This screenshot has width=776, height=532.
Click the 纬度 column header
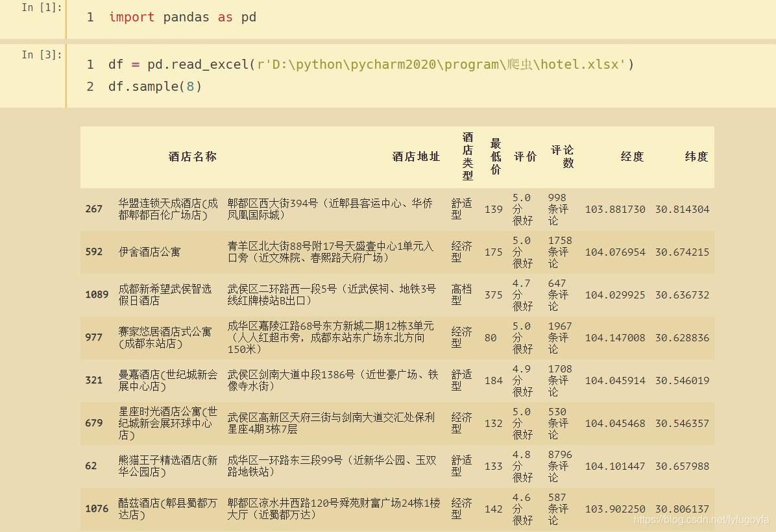click(696, 157)
